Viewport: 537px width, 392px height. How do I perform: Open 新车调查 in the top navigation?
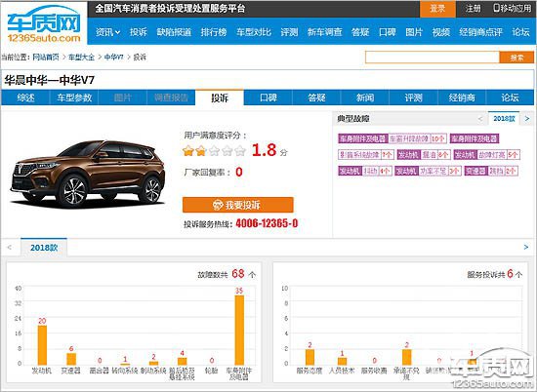pos(325,32)
